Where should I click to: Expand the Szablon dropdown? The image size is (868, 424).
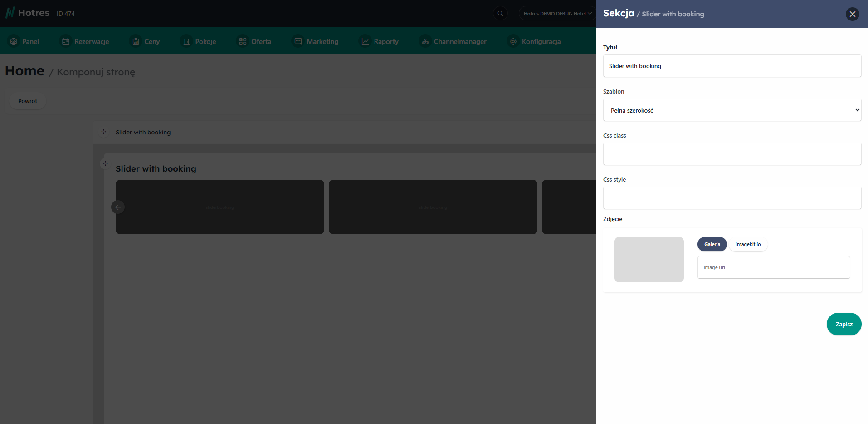pyautogui.click(x=731, y=110)
